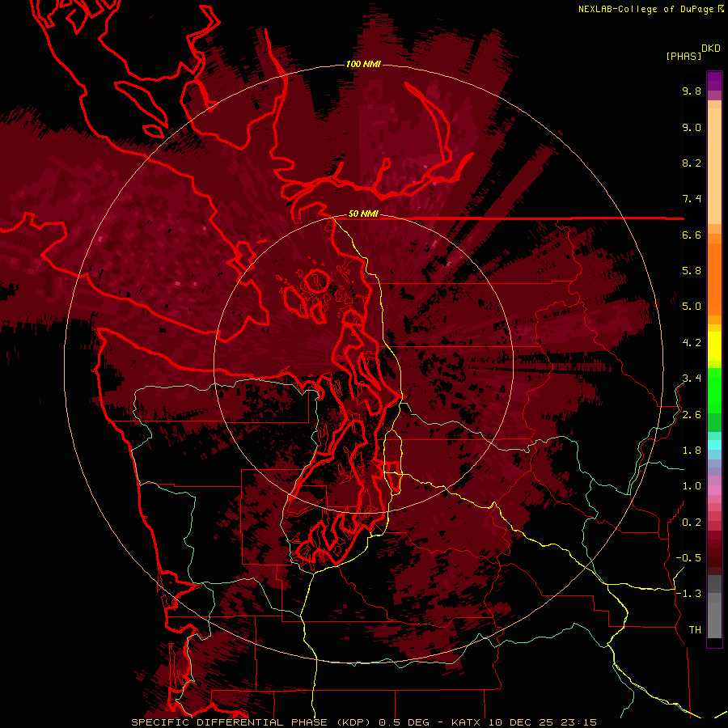Click the -0.5 value on color scale

[688, 558]
